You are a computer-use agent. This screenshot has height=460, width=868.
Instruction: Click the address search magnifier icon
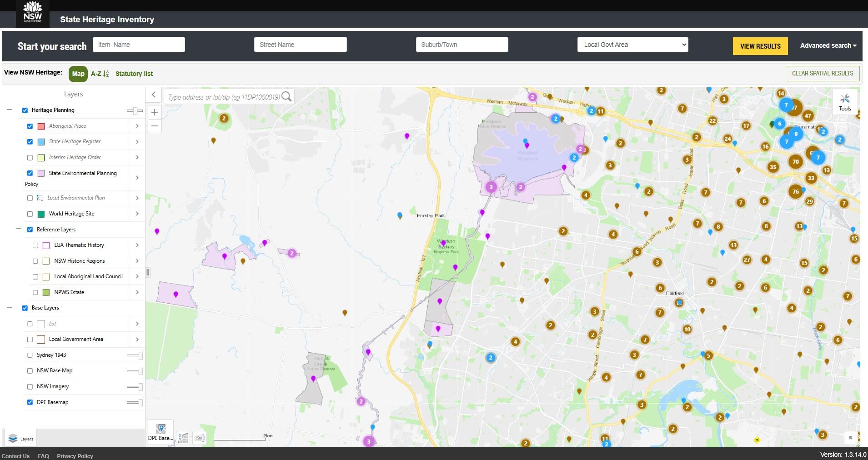(x=286, y=96)
